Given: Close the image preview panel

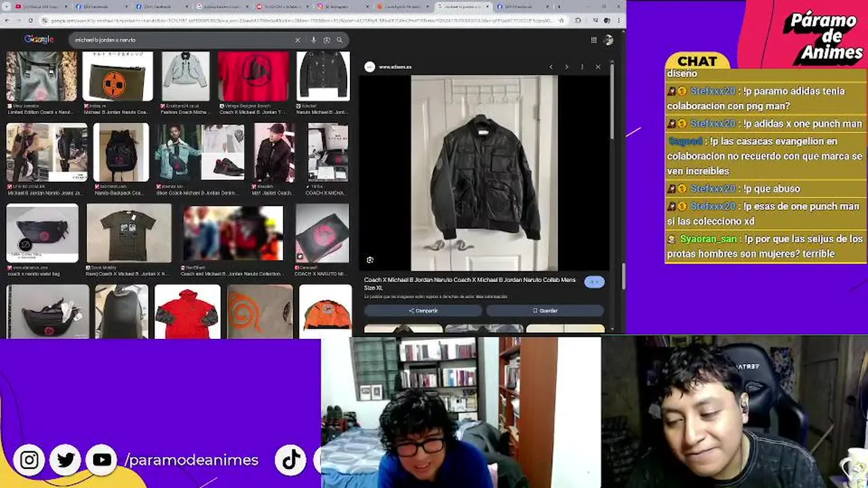Looking at the screenshot, I should click(x=597, y=67).
